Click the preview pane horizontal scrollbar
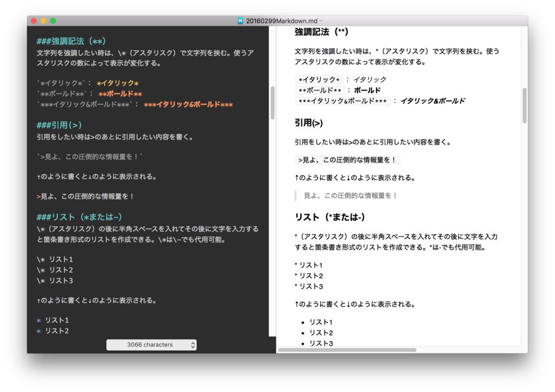This screenshot has width=555, height=392. (347, 350)
